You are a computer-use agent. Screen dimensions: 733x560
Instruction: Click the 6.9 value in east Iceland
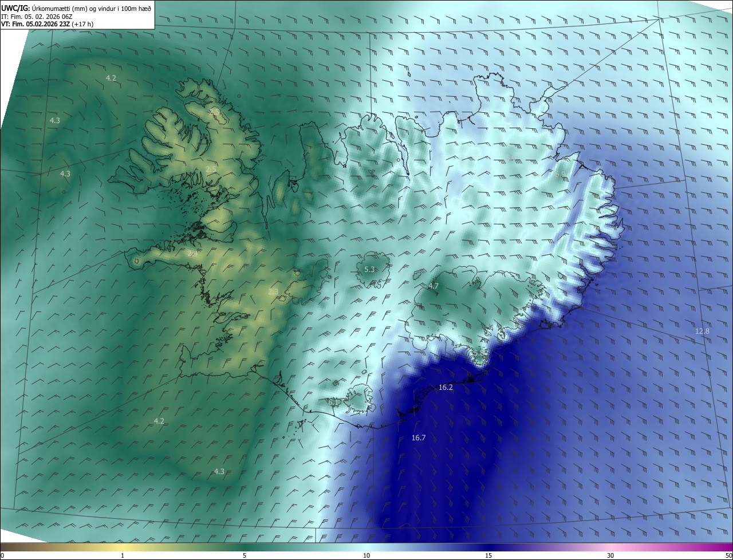pyautogui.click(x=561, y=174)
